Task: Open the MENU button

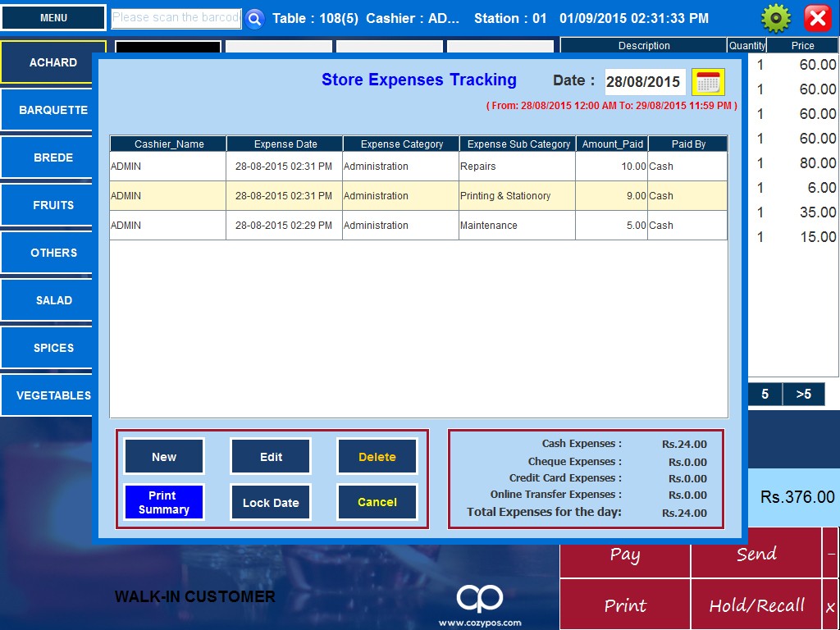Action: coord(53,18)
